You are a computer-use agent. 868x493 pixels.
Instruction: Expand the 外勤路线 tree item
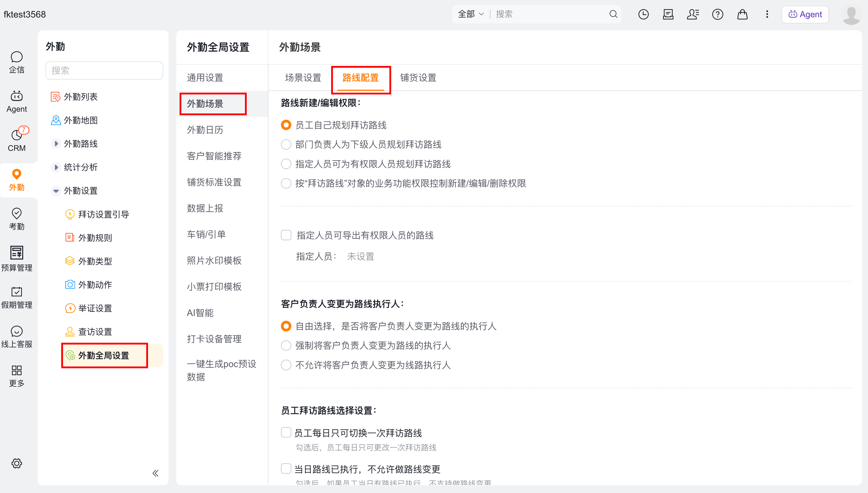pos(56,143)
